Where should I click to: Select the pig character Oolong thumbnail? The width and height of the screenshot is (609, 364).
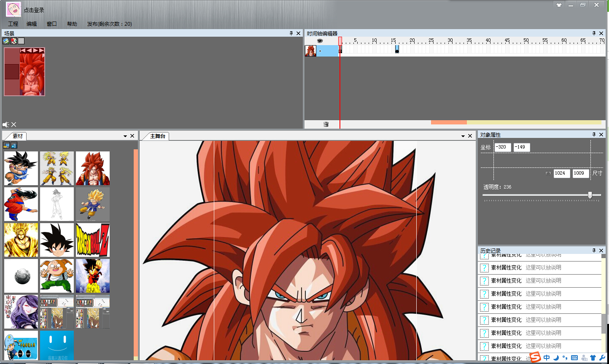57,276
